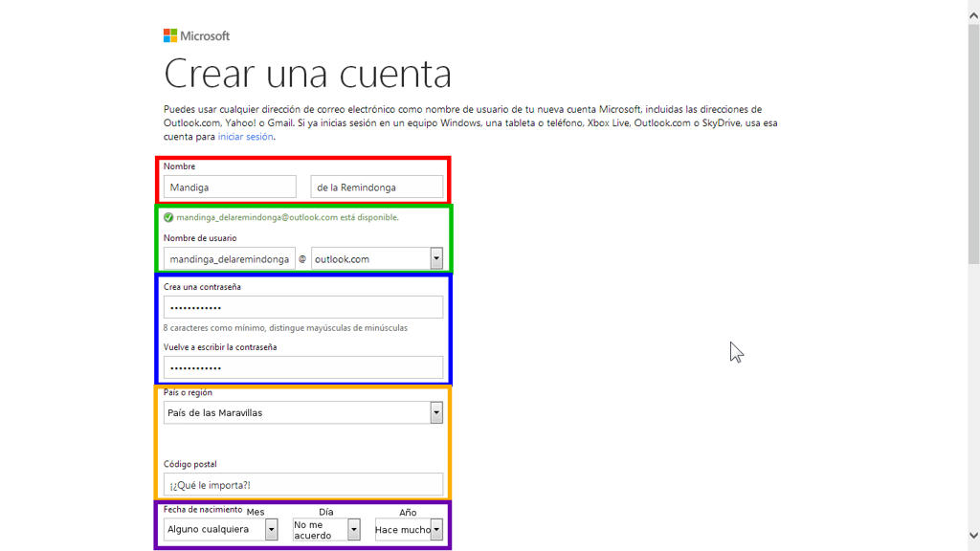Viewport: 980px width, 551px height.
Task: Open the Día dropdown 'No me acuerdo'
Action: coord(326,530)
